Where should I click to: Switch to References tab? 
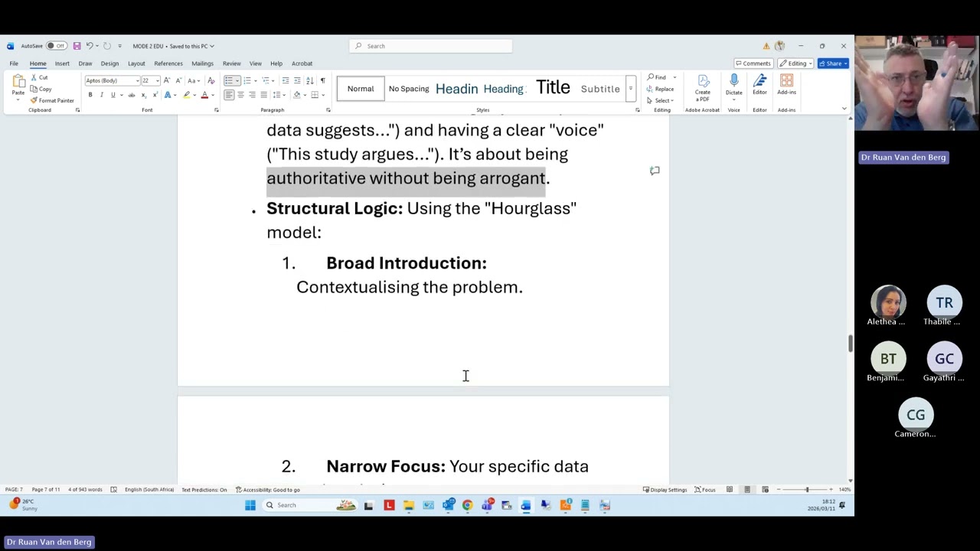168,64
